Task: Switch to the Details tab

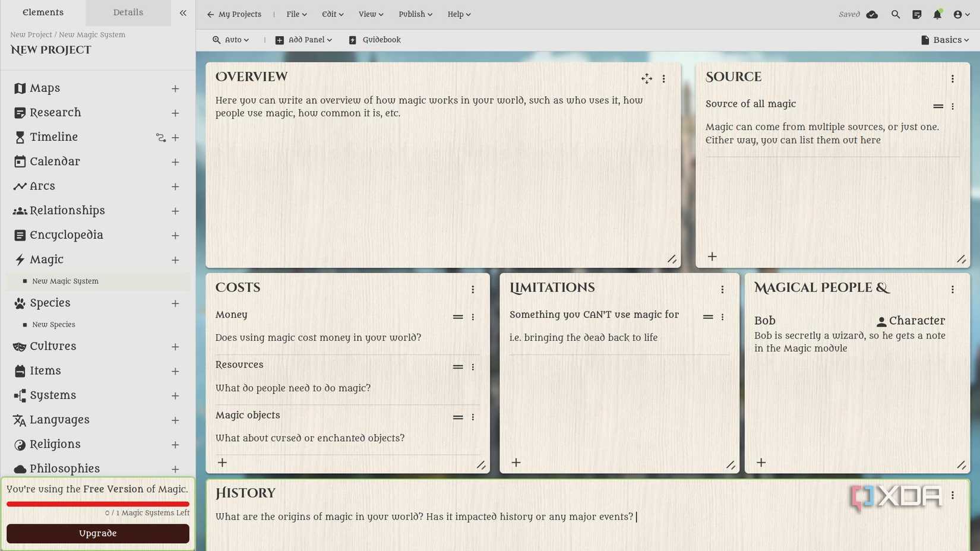Action: [x=128, y=12]
